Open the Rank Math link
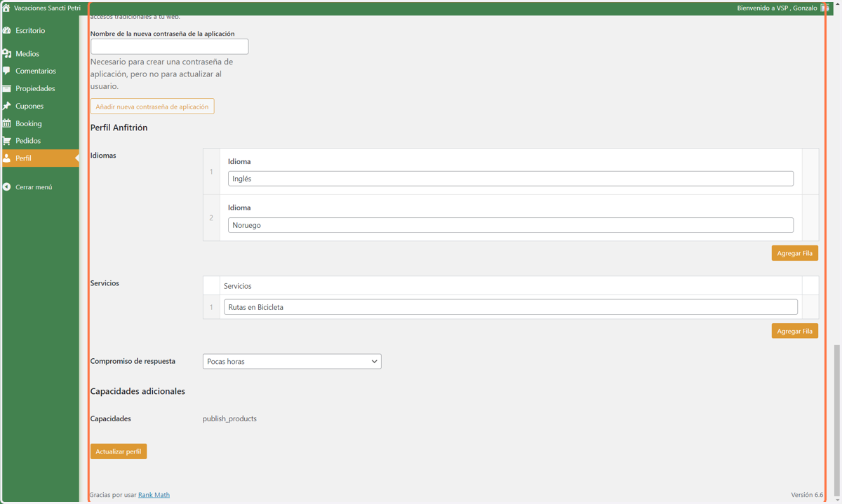Viewport: 842px width, 504px height. [154, 495]
